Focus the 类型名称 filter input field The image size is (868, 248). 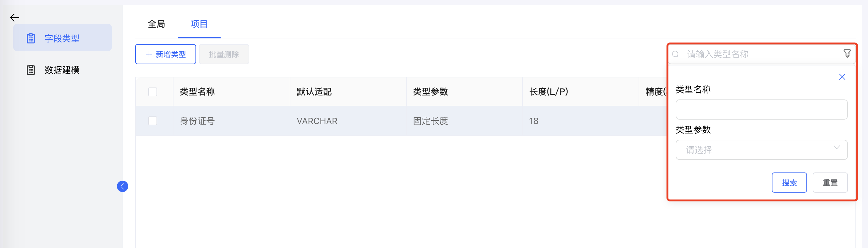click(761, 110)
